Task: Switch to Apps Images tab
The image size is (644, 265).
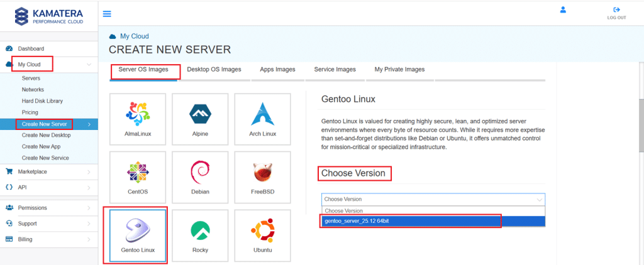Action: 277,70
